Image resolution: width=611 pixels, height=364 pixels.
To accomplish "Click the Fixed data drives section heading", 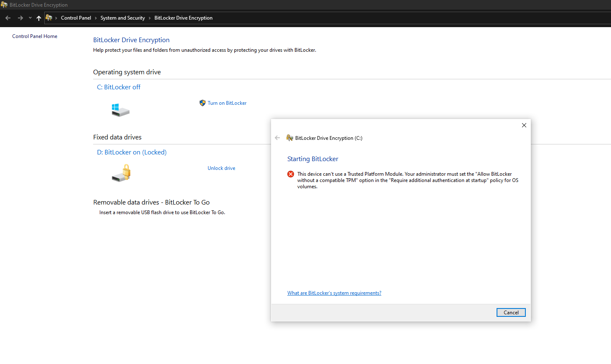I will coord(117,137).
